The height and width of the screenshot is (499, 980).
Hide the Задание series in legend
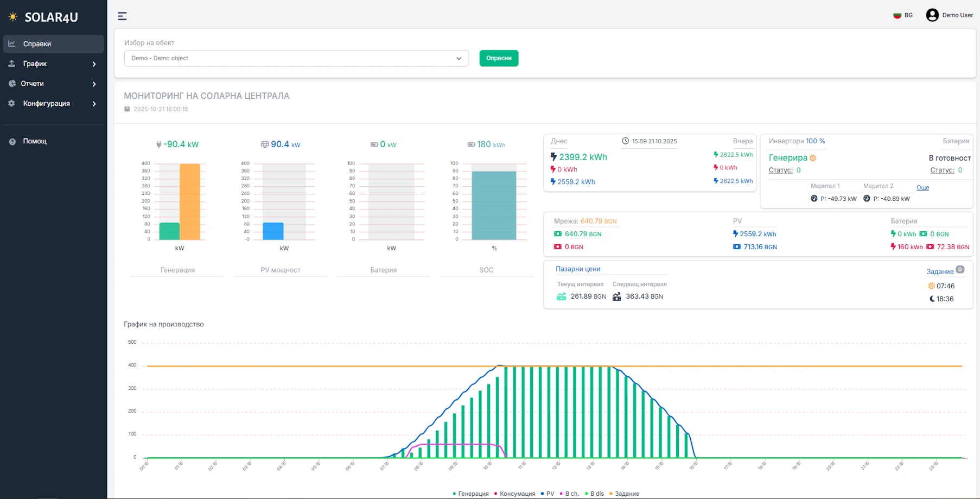point(624,494)
